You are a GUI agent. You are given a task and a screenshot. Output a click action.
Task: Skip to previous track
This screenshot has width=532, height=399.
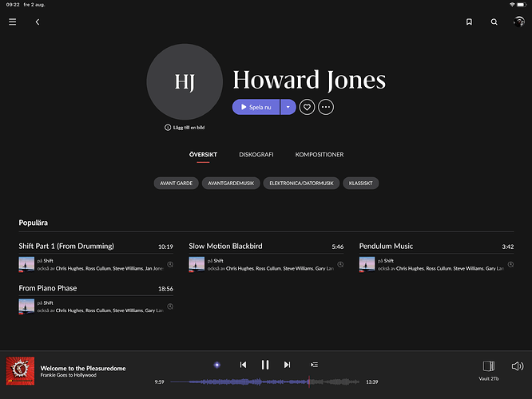pos(243,365)
